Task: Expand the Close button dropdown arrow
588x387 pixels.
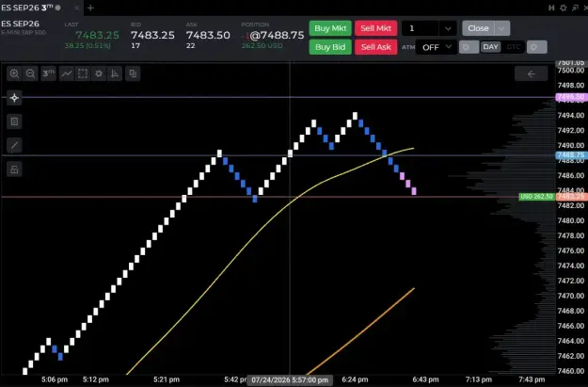Action: coord(502,28)
